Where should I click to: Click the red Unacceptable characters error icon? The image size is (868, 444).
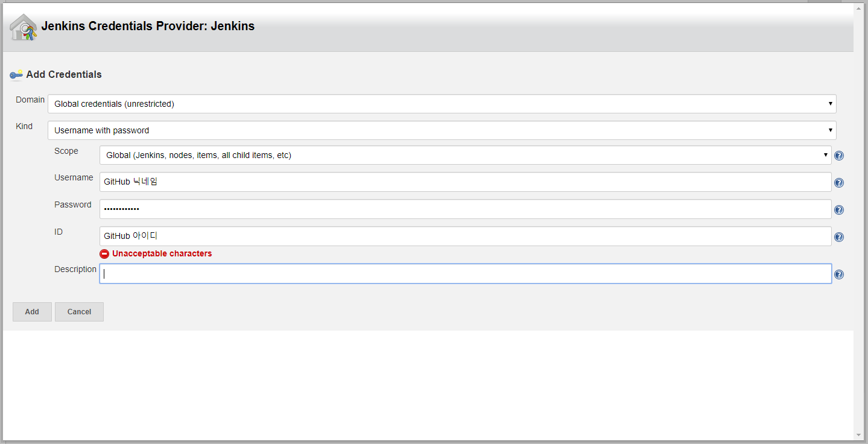click(104, 254)
